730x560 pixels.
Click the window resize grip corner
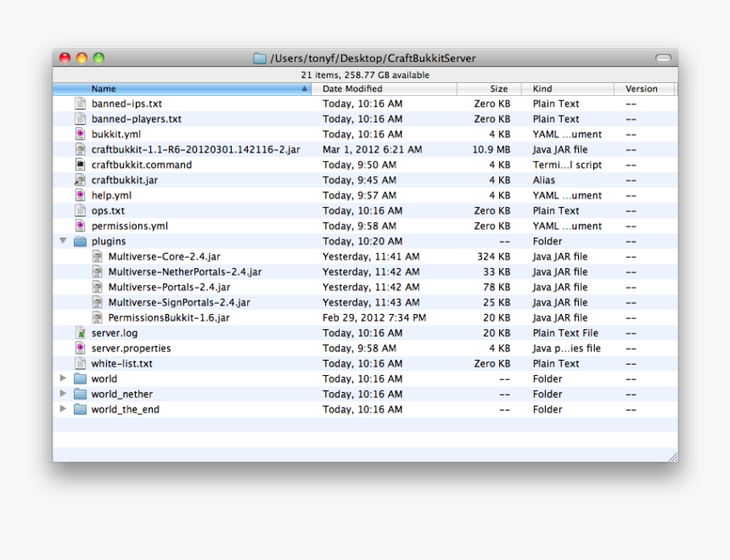pos(673,457)
